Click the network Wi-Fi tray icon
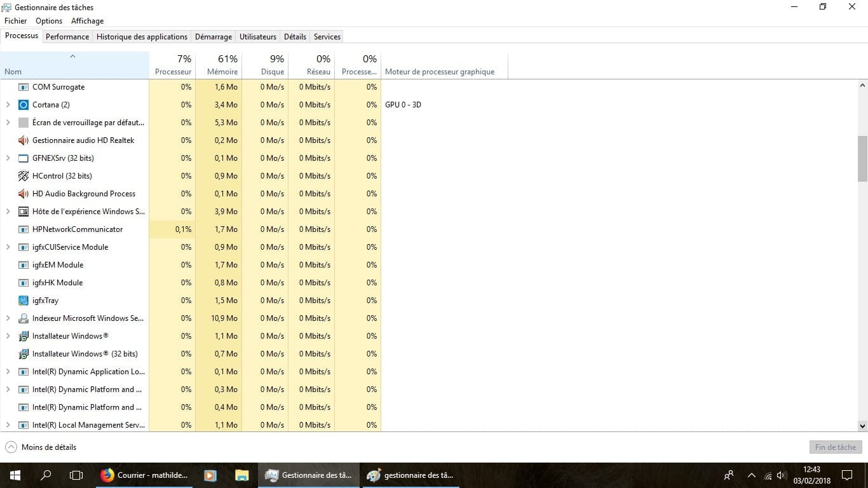This screenshot has width=868, height=488. 768,475
